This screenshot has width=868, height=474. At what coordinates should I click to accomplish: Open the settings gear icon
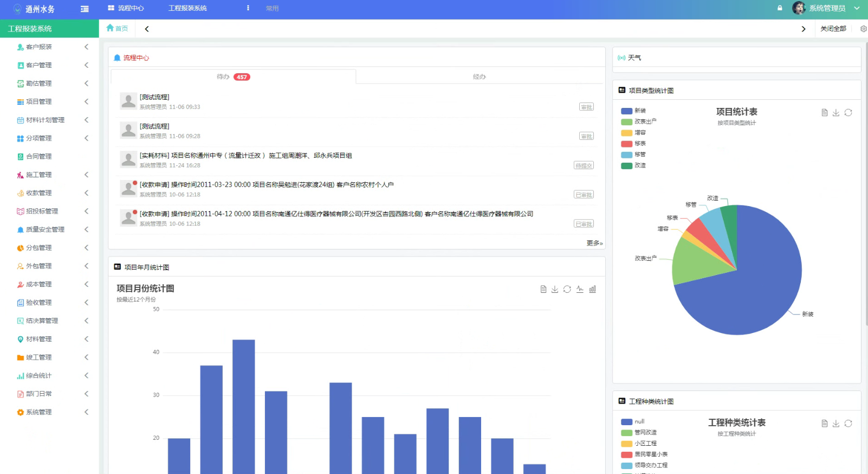863,29
